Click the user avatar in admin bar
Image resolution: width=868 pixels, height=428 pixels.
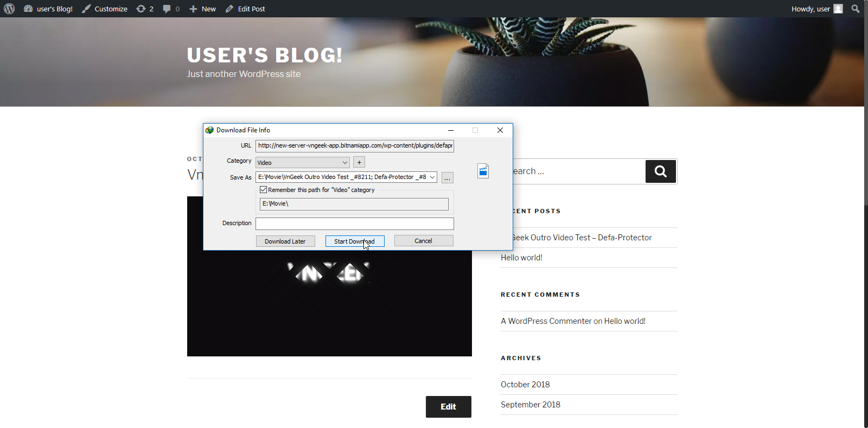click(x=838, y=9)
